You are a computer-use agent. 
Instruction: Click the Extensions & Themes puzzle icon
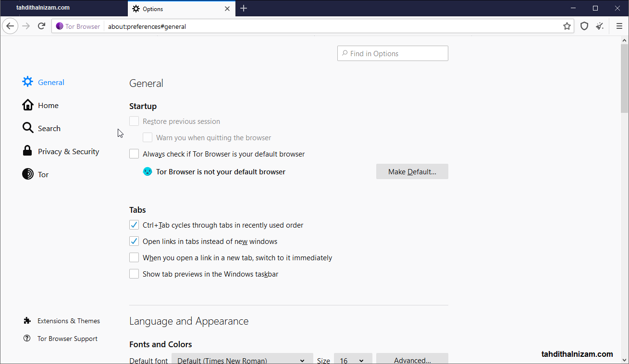(x=27, y=320)
